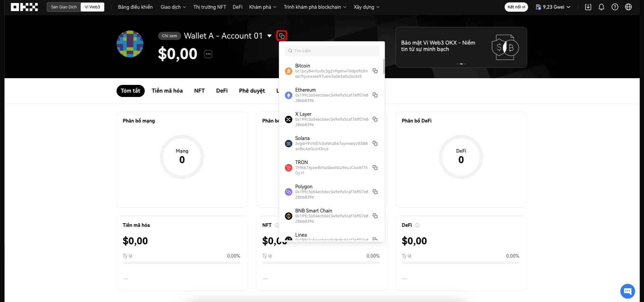Copy the TRON address
This screenshot has height=302, width=644.
click(375, 167)
